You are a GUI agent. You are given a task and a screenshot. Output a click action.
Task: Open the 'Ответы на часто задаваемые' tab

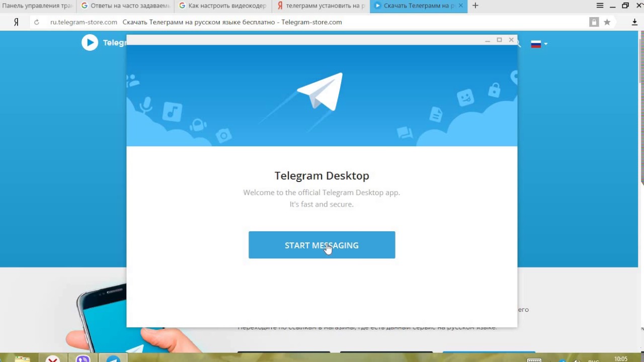click(126, 6)
